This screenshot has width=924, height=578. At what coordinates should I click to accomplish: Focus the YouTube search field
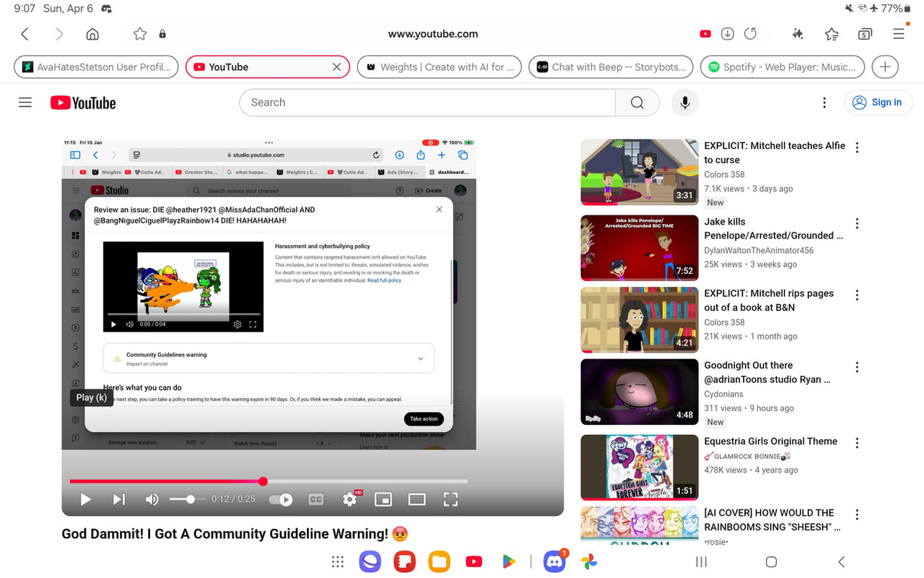click(x=427, y=103)
